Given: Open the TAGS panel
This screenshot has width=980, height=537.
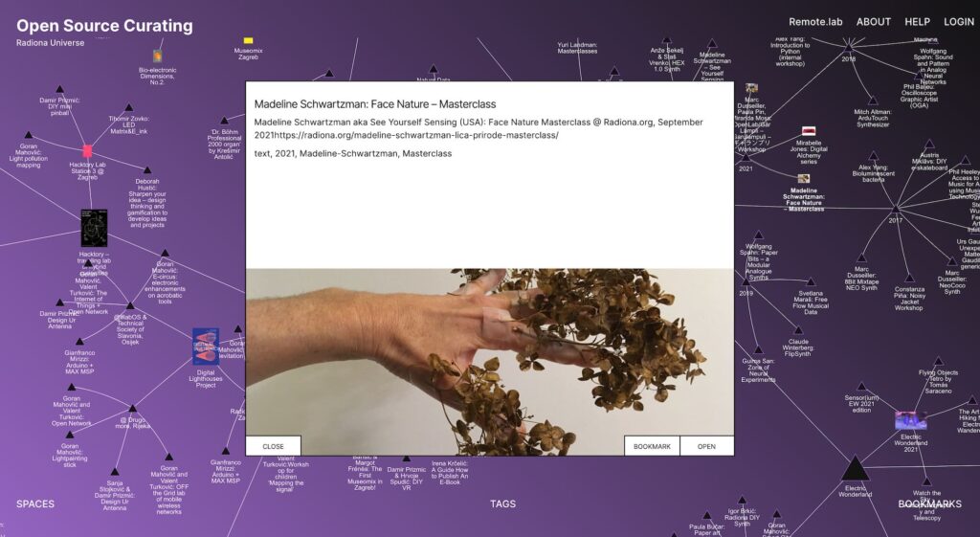Looking at the screenshot, I should pyautogui.click(x=503, y=503).
